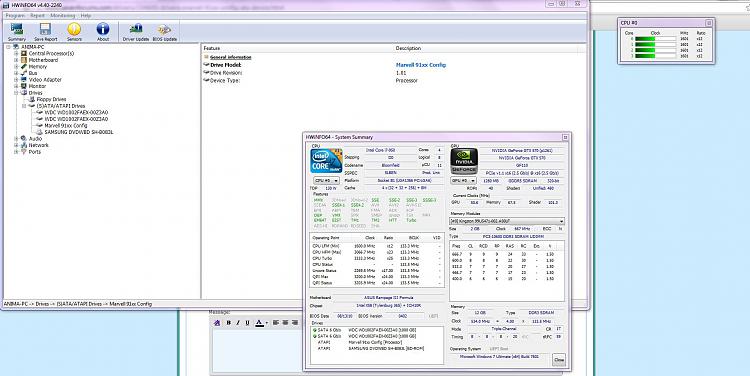Click the NVIDIA GeForce logo image
The width and height of the screenshot is (750, 376).
(464, 161)
